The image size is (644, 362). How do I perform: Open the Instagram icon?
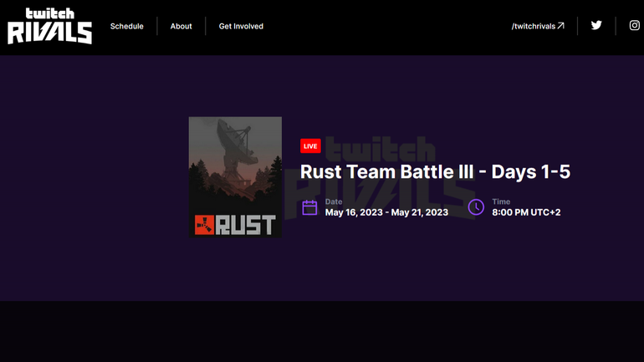coord(635,25)
